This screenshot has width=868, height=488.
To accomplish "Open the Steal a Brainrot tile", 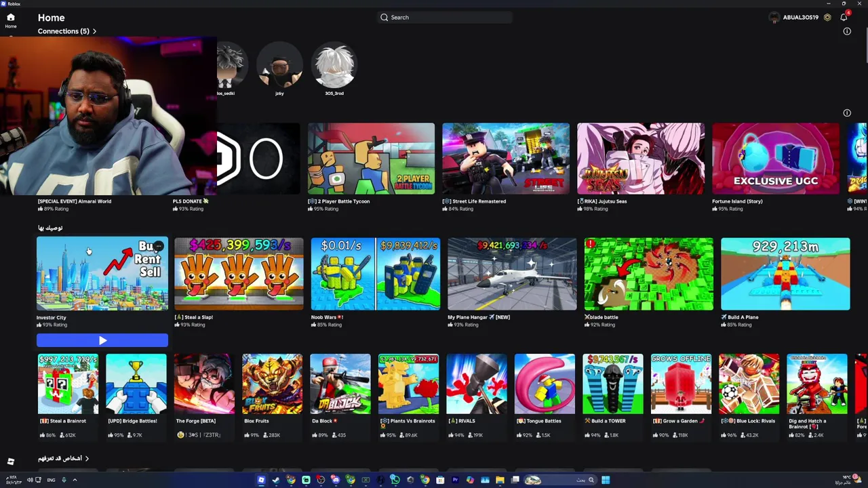I will (68, 384).
